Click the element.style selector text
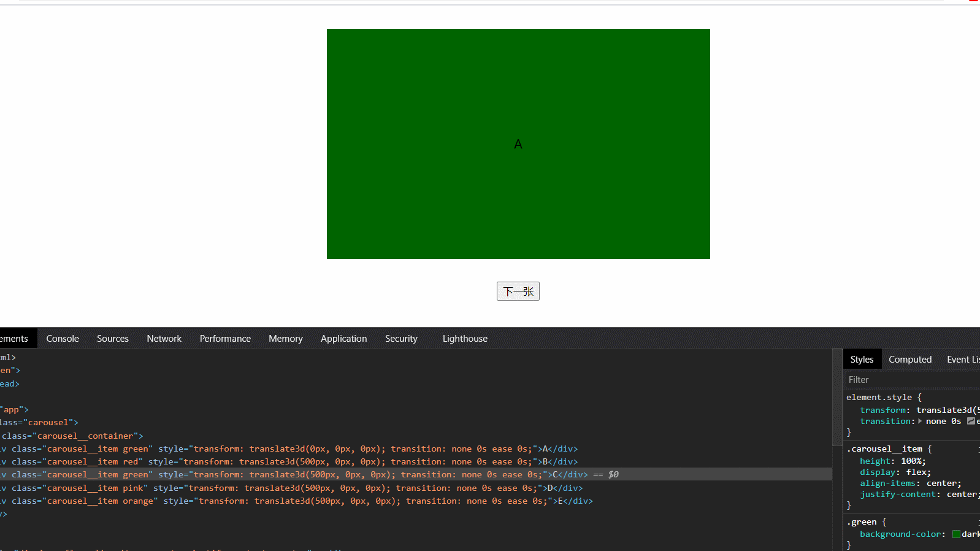980x551 pixels. pyautogui.click(x=879, y=398)
